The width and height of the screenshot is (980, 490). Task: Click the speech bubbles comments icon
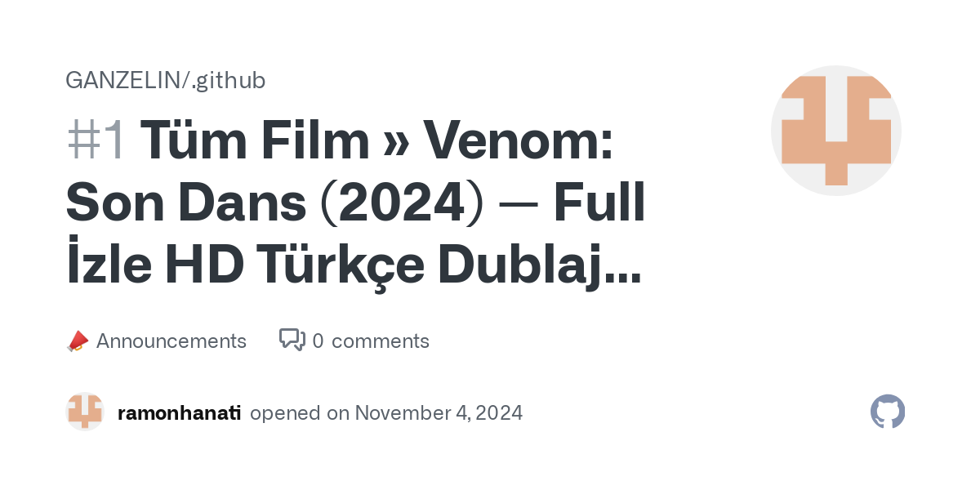292,340
